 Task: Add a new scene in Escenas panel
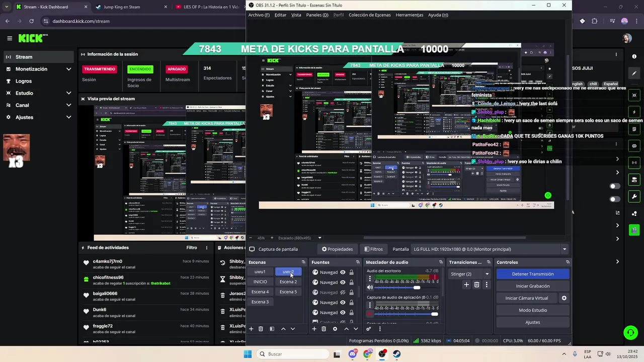coord(251,329)
